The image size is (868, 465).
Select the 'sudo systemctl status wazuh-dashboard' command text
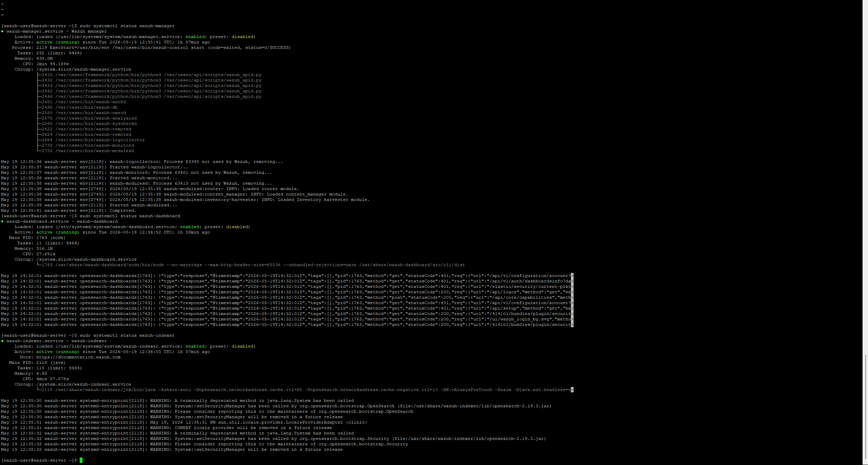tap(130, 216)
